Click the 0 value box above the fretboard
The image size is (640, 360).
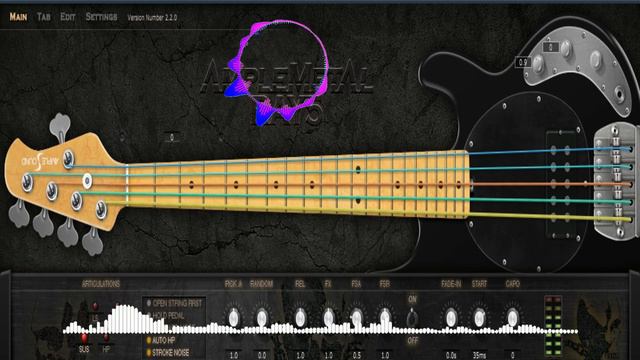pyautogui.click(x=172, y=137)
